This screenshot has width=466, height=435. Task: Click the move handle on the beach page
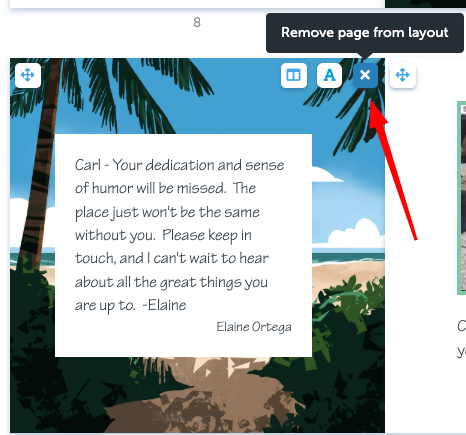pos(28,75)
